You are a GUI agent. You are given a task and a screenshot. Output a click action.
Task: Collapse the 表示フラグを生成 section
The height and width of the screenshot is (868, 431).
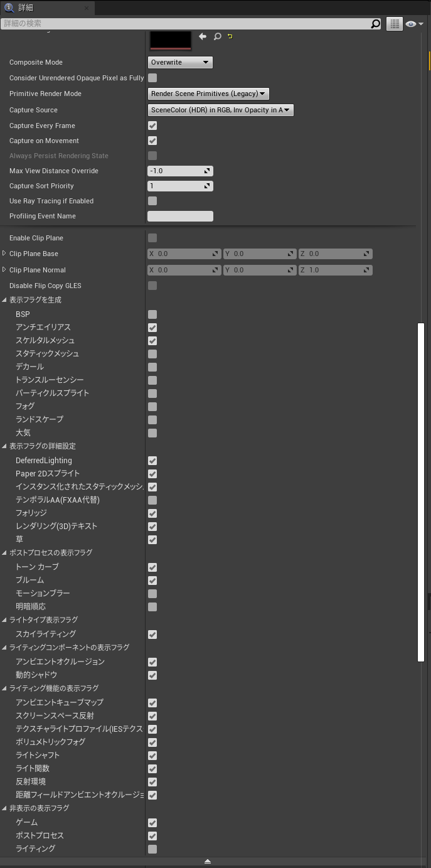click(4, 300)
